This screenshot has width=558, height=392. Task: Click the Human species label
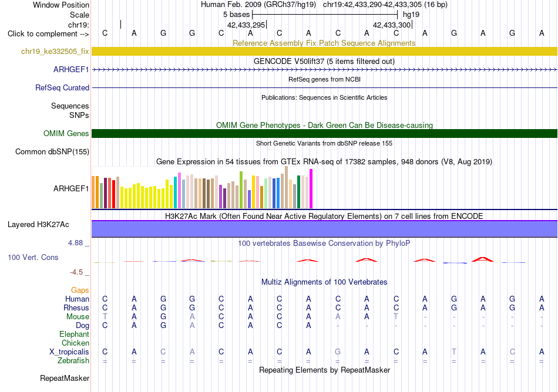click(x=77, y=299)
